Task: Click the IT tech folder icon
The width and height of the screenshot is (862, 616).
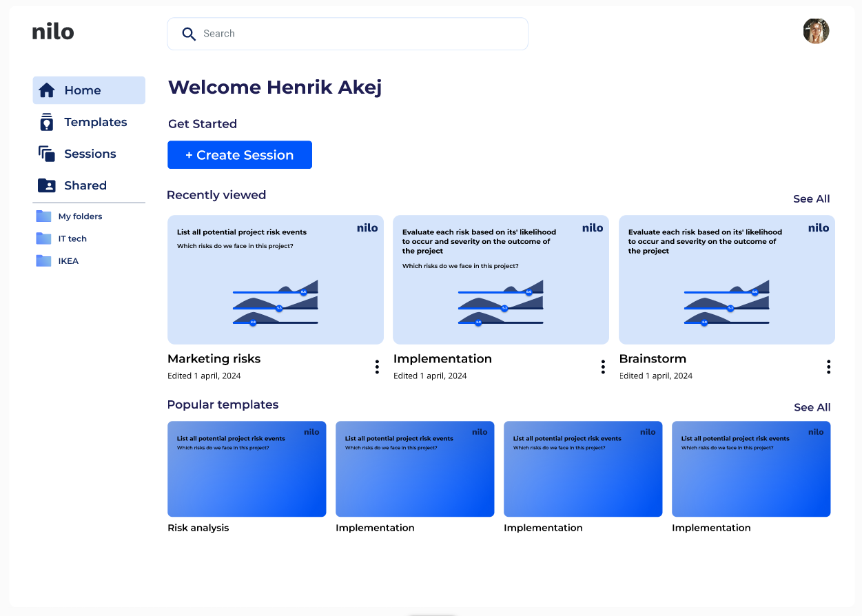Action: pyautogui.click(x=43, y=238)
